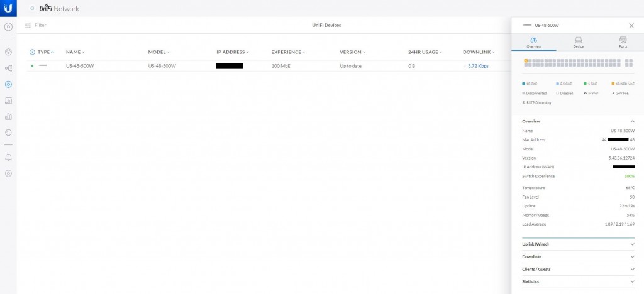The image size is (644, 294).
Task: Sort by the TYPE column
Action: tap(46, 52)
